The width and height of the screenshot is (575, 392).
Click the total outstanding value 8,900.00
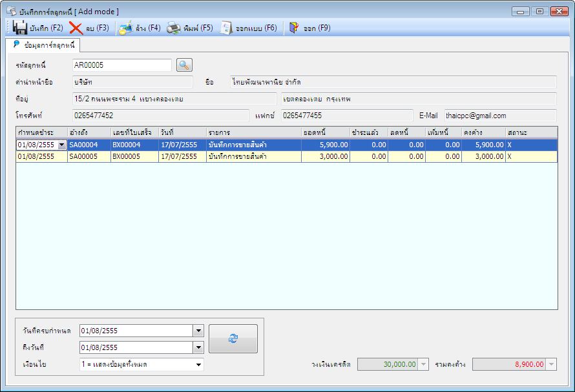[x=529, y=364]
